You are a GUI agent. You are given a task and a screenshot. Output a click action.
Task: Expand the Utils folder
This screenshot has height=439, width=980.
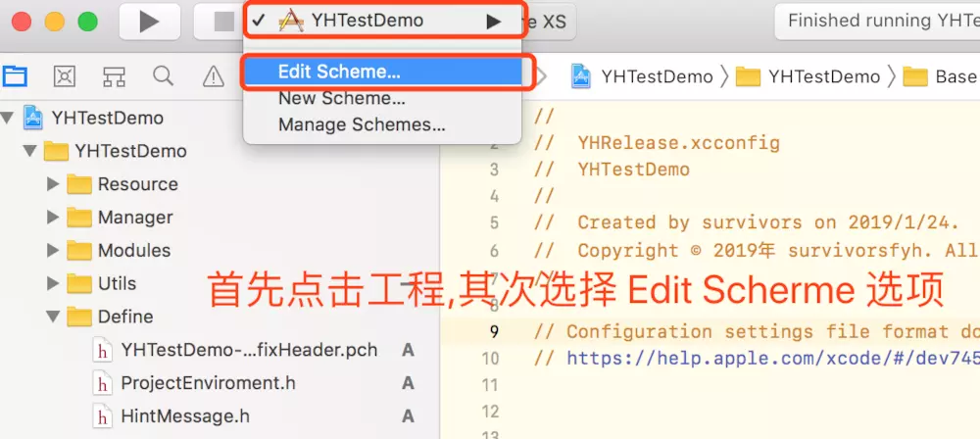pyautogui.click(x=53, y=283)
